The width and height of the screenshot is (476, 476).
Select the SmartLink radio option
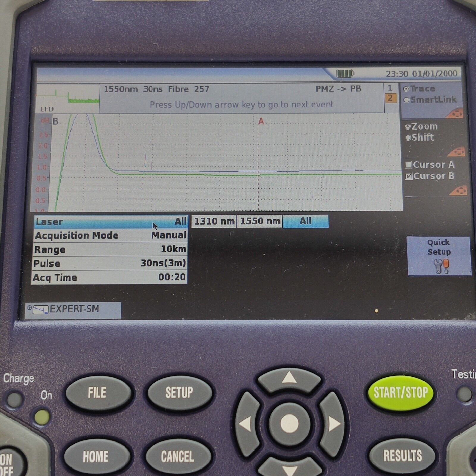406,100
